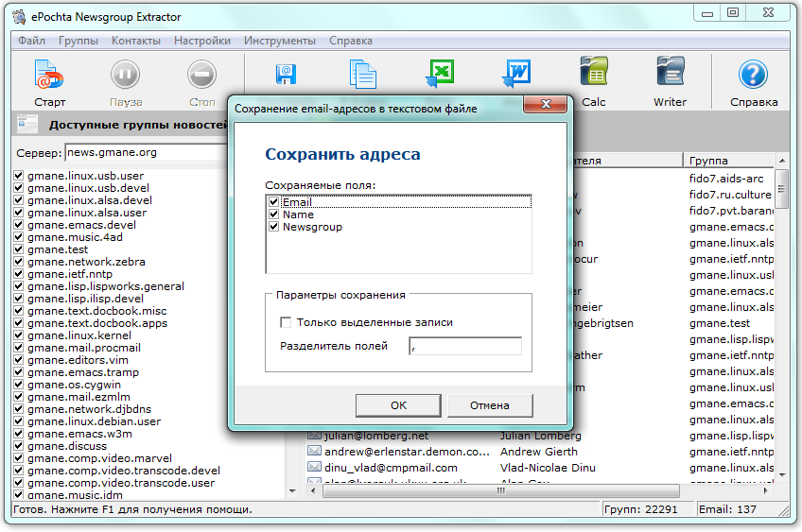Select fido7.aids-arc group cell

point(726,179)
